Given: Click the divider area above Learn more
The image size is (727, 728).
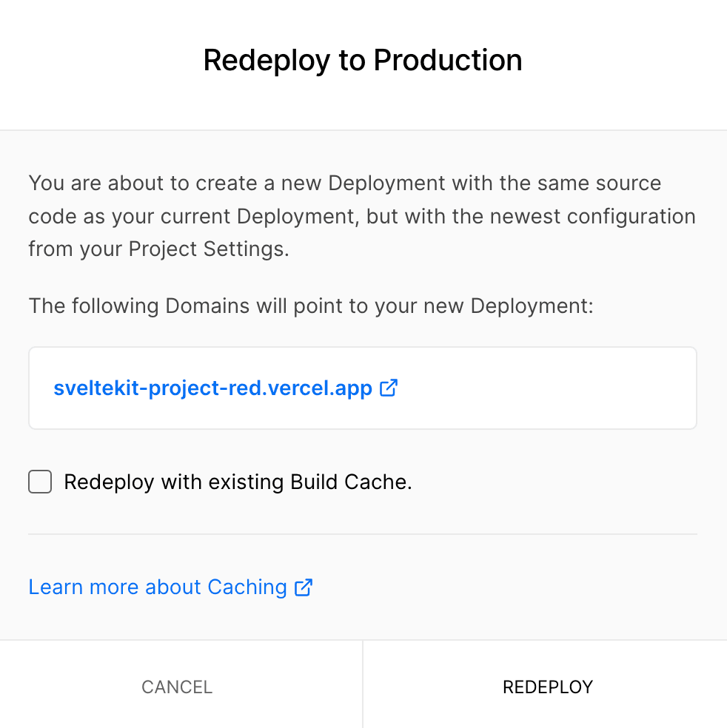Looking at the screenshot, I should tap(363, 534).
